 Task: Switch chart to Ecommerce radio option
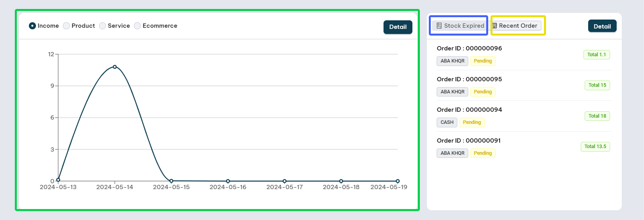137,26
